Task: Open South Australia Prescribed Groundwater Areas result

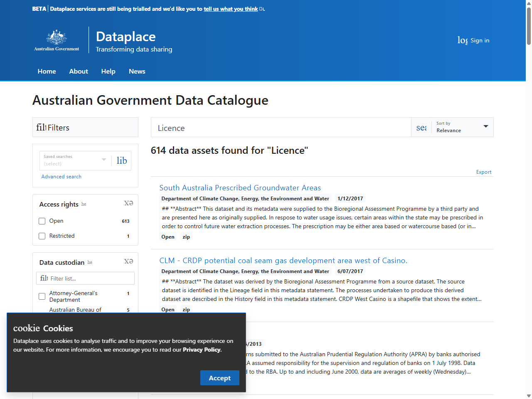Action: tap(240, 188)
